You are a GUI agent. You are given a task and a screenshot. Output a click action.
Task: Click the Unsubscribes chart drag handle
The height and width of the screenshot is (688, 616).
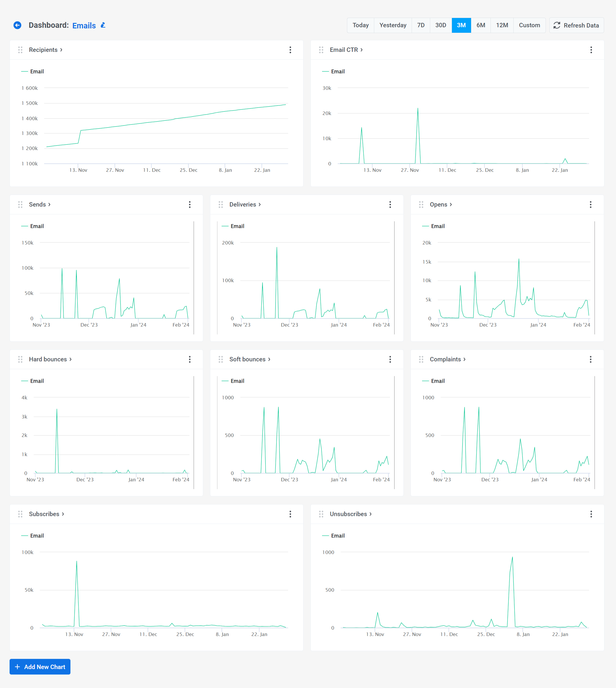321,514
